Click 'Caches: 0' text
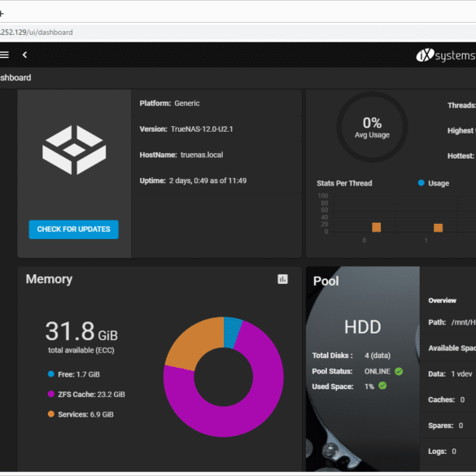The image size is (476, 476). [x=446, y=400]
